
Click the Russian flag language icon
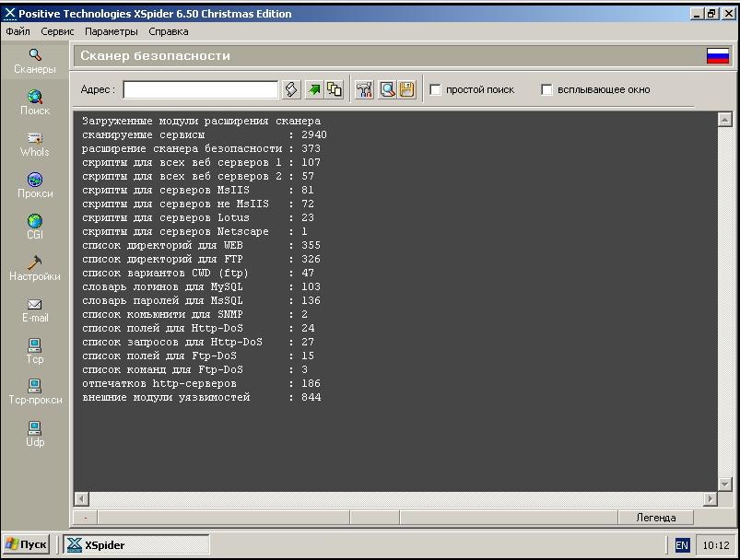point(718,56)
